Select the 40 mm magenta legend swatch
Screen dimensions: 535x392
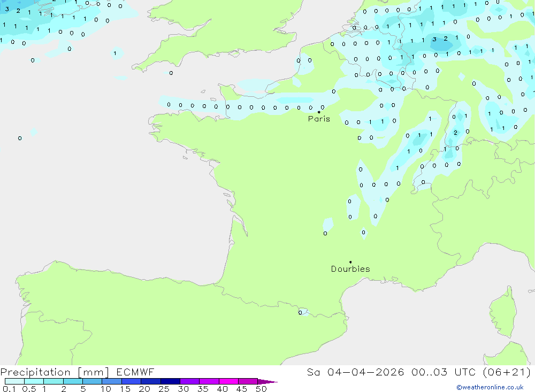[228, 381]
